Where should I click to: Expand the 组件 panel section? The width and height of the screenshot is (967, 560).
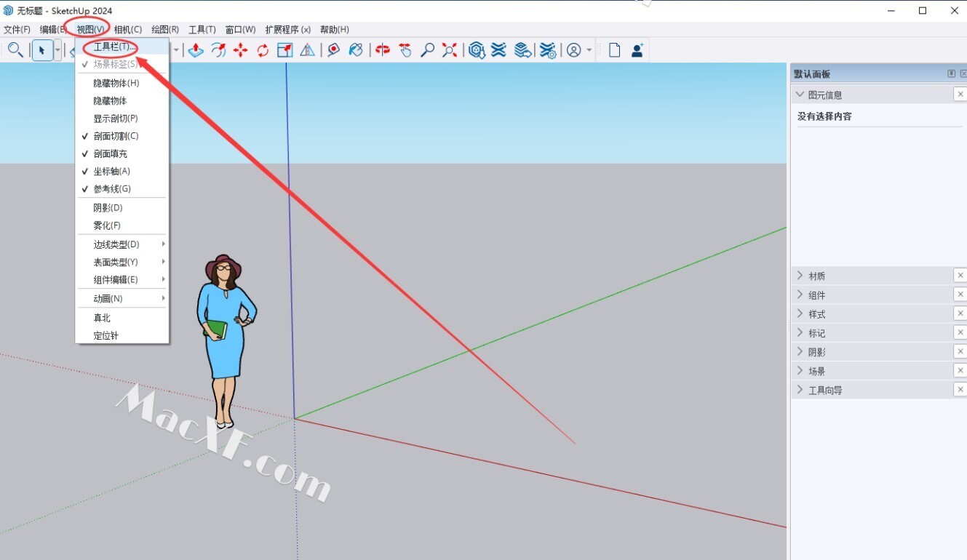tap(800, 295)
